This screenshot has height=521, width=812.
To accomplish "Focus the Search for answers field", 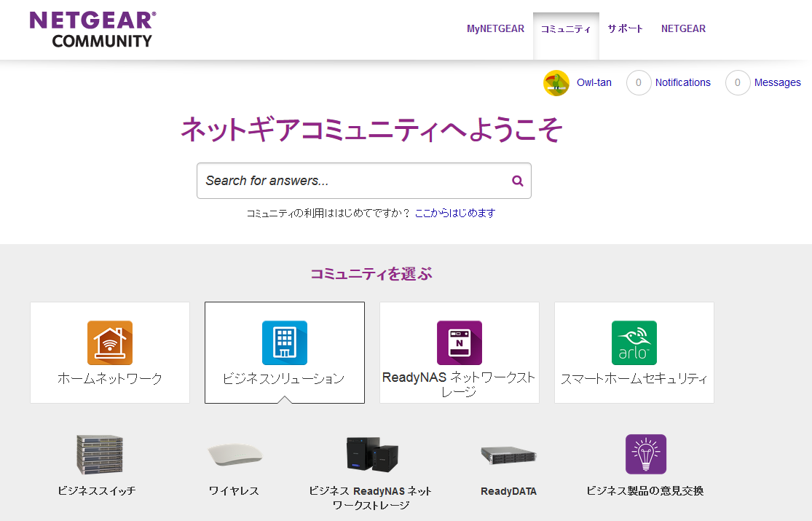I will click(364, 181).
